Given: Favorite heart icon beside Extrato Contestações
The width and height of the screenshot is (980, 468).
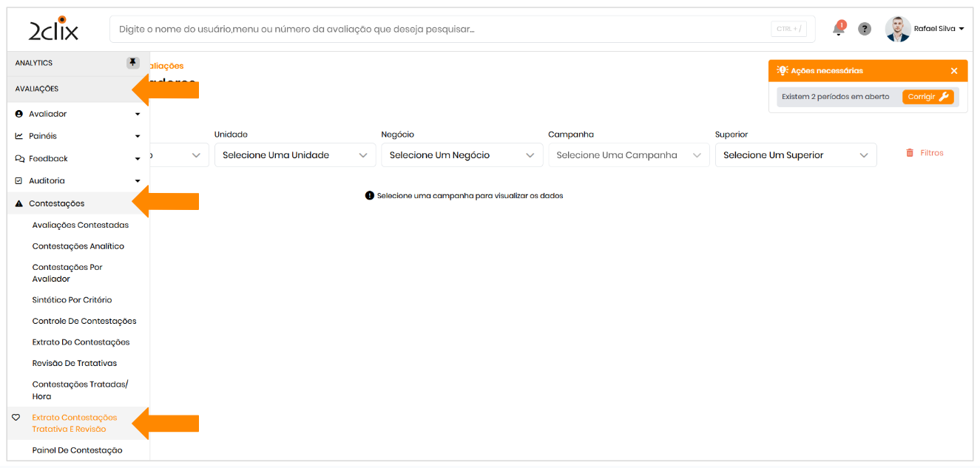Looking at the screenshot, I should tap(16, 418).
